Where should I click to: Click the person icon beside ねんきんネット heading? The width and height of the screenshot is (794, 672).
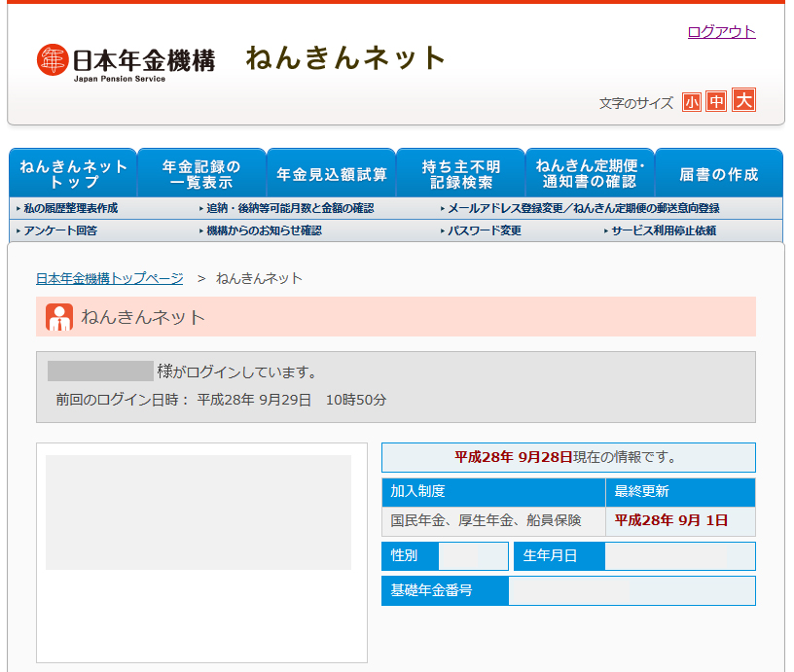(x=59, y=317)
